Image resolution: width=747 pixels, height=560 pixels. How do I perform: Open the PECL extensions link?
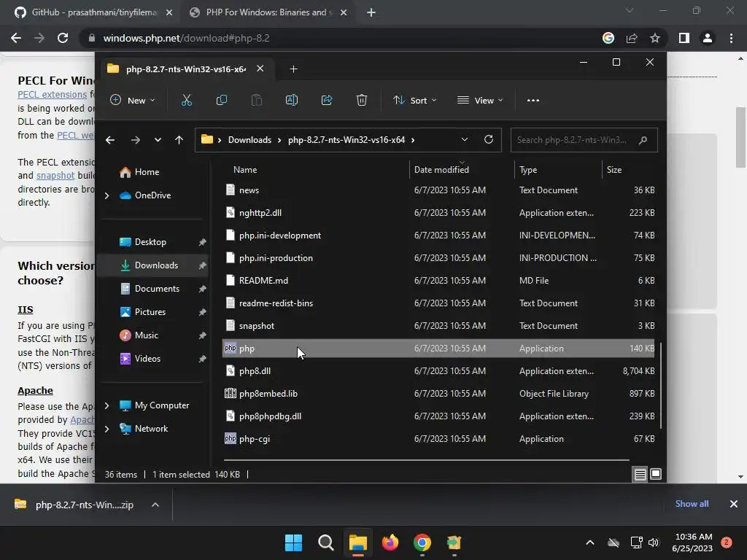tap(53, 94)
